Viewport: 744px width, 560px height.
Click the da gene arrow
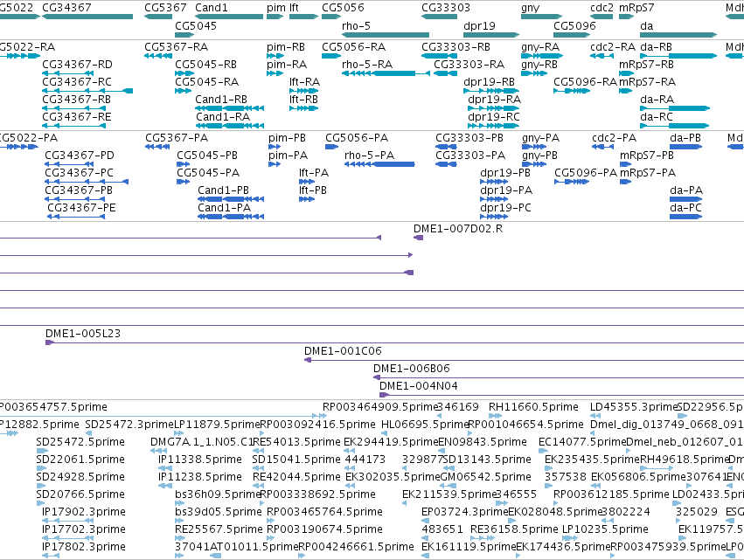coord(678,35)
